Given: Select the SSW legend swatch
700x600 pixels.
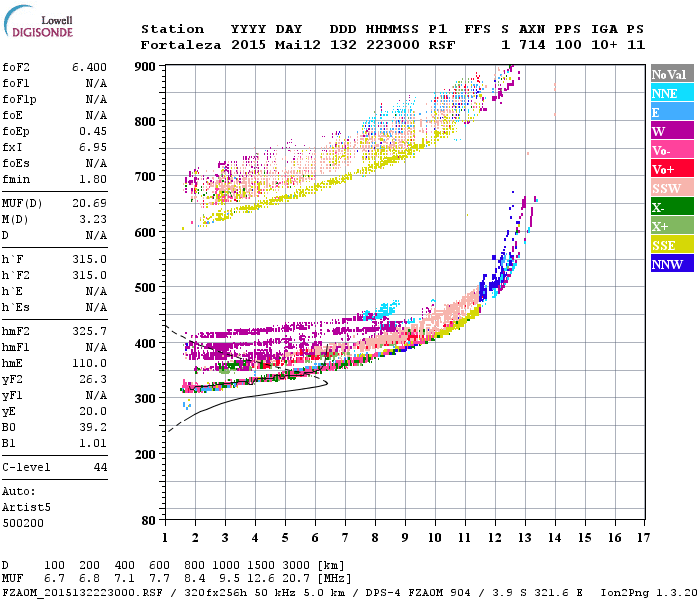Looking at the screenshot, I should click(x=672, y=188).
